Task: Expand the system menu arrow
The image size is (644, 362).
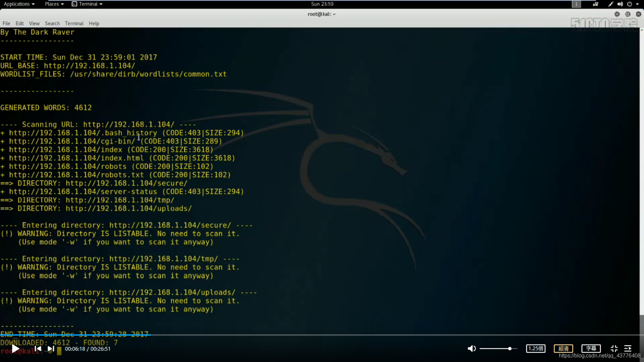Action: pyautogui.click(x=637, y=4)
